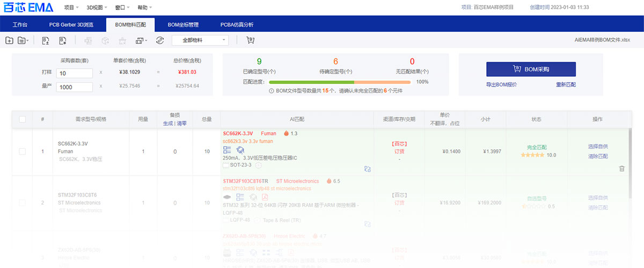
Task: Click the STM32F103C8T6TR matched part name
Action: pyautogui.click(x=245, y=181)
